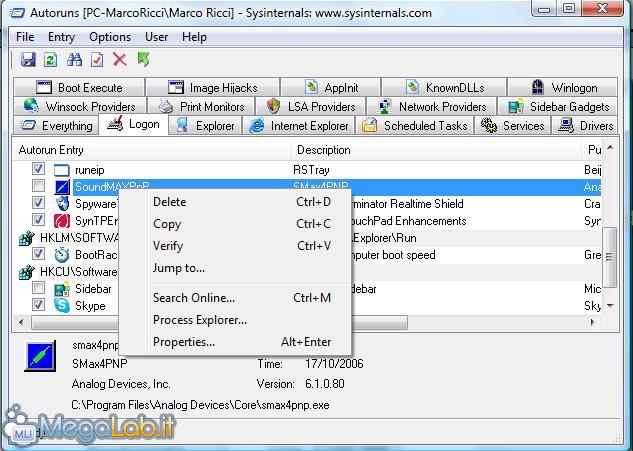The height and width of the screenshot is (451, 633).
Task: Switch to the Sidebar Gadgets tab
Action: pyautogui.click(x=558, y=107)
